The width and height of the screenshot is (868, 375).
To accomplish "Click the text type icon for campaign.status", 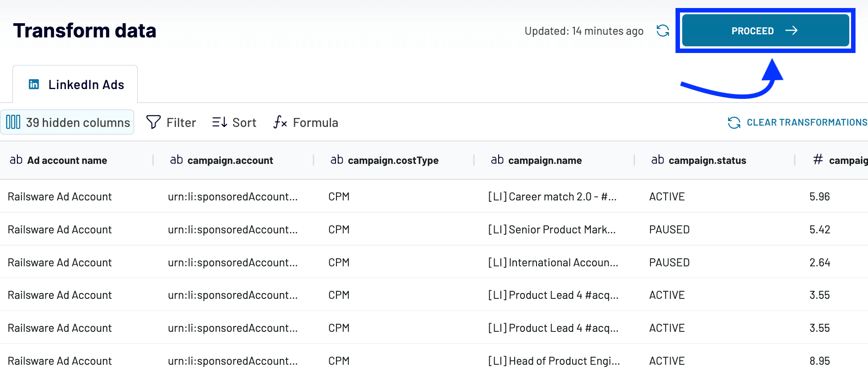I will point(658,160).
